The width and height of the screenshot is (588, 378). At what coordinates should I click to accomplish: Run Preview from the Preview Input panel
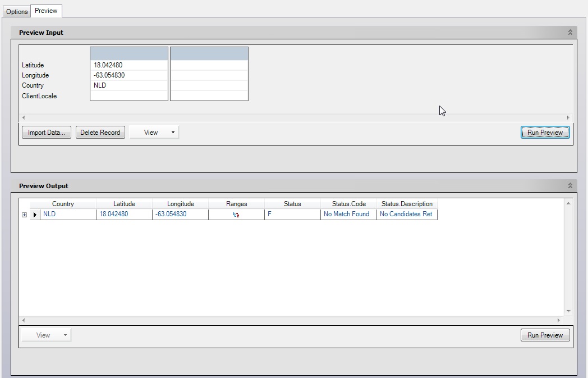click(545, 132)
